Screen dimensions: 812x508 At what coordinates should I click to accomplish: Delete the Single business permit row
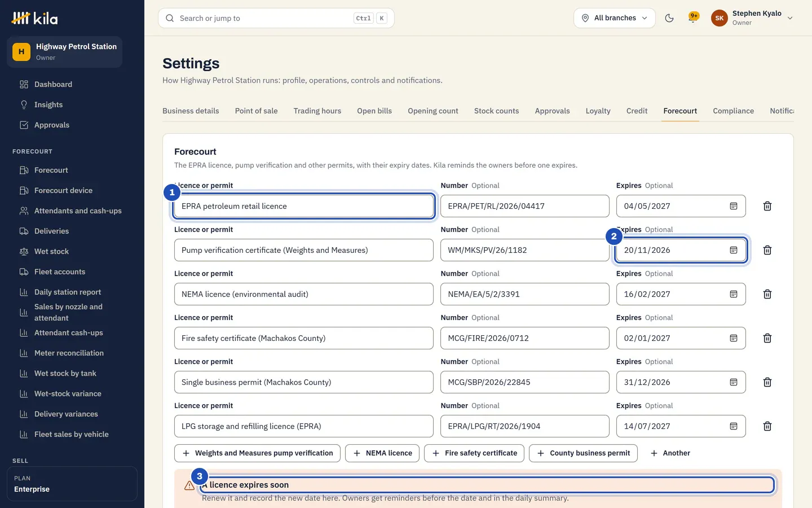coord(767,382)
